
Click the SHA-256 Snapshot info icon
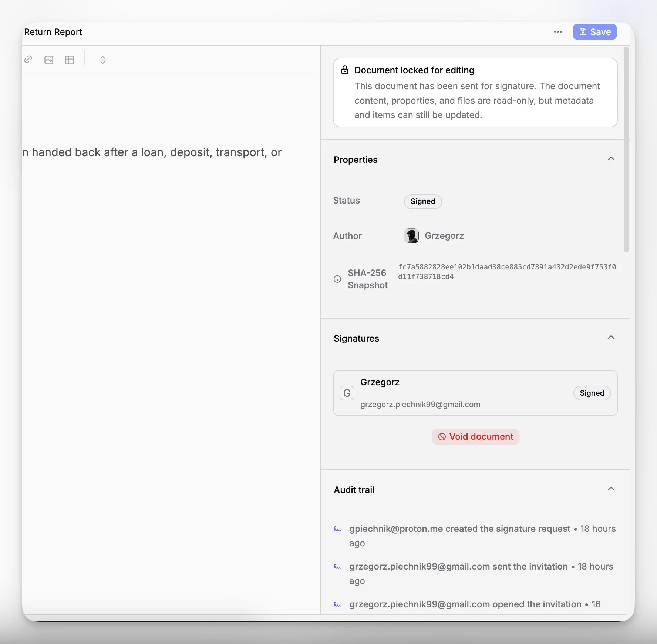pos(337,279)
